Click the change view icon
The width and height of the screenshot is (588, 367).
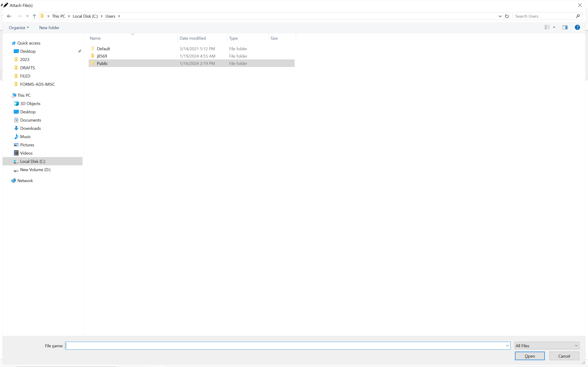click(x=547, y=28)
